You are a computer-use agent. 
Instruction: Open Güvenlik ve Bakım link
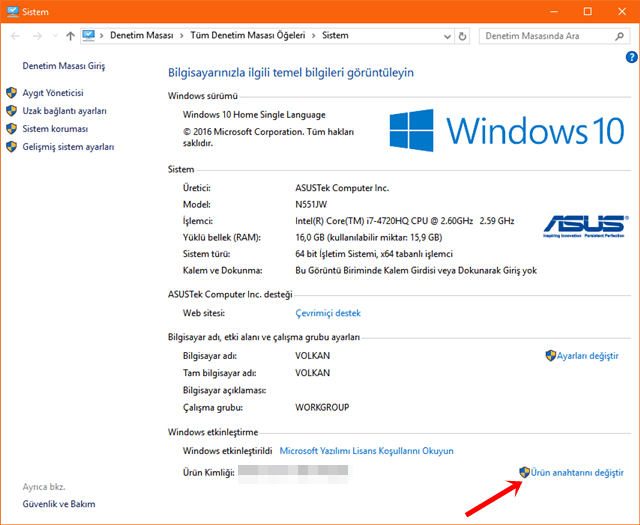(x=59, y=504)
